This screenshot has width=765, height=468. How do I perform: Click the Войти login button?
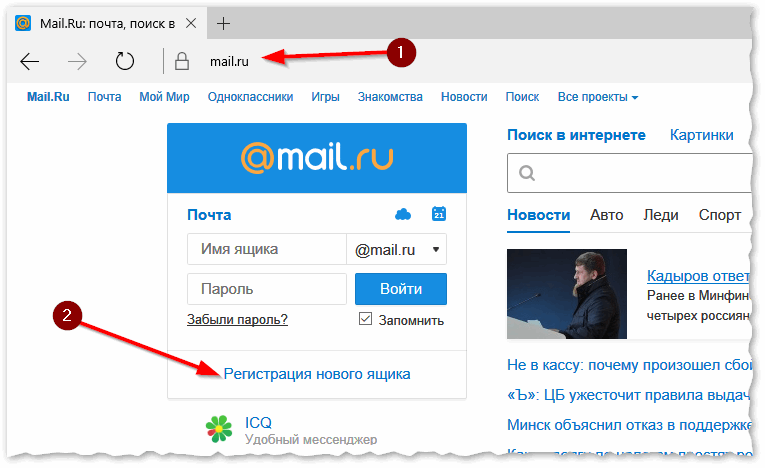click(x=401, y=289)
